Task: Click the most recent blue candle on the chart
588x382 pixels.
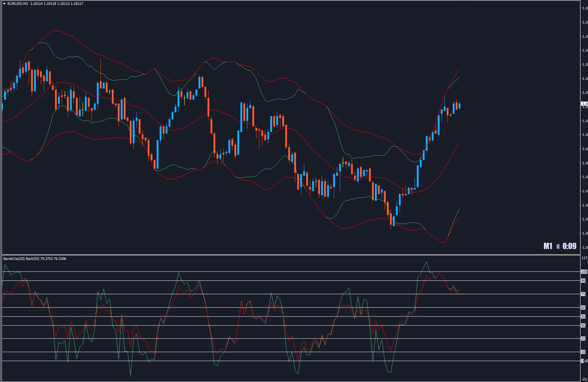Action: pos(459,106)
